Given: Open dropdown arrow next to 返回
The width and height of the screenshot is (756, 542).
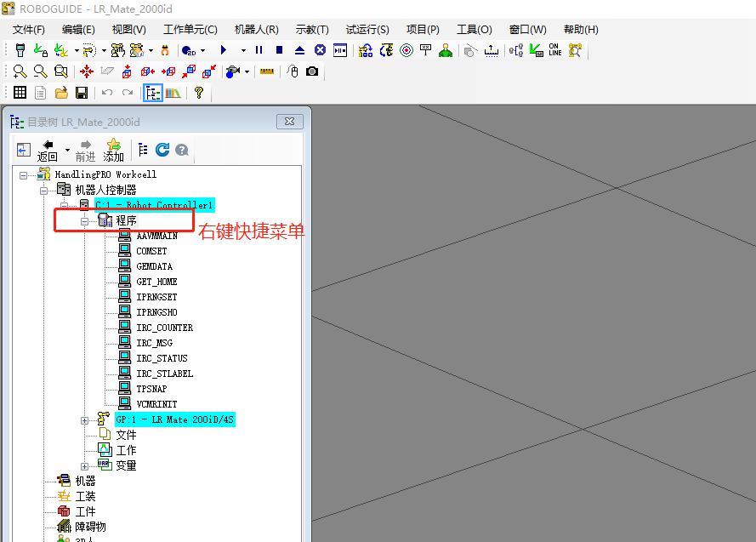Looking at the screenshot, I should [67, 151].
